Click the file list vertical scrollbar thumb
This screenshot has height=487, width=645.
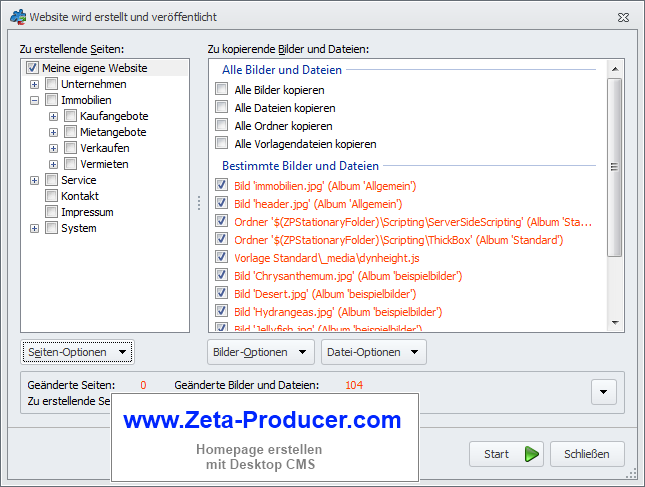tap(615, 167)
